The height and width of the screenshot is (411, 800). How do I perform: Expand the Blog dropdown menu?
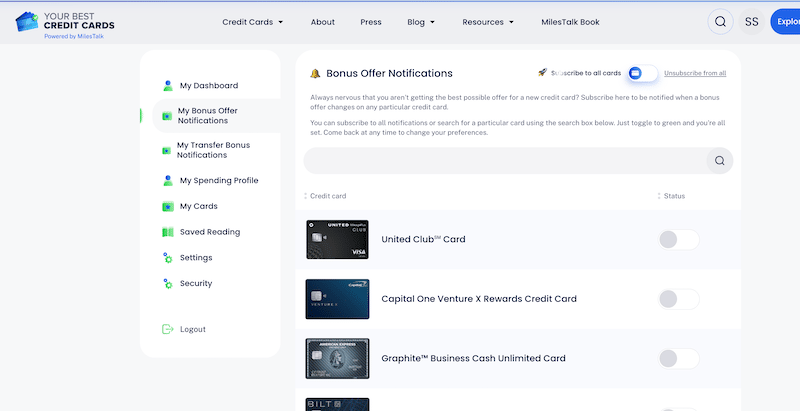[x=421, y=22]
